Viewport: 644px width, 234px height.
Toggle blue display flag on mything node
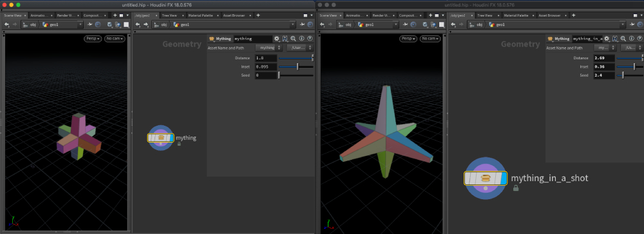point(172,138)
